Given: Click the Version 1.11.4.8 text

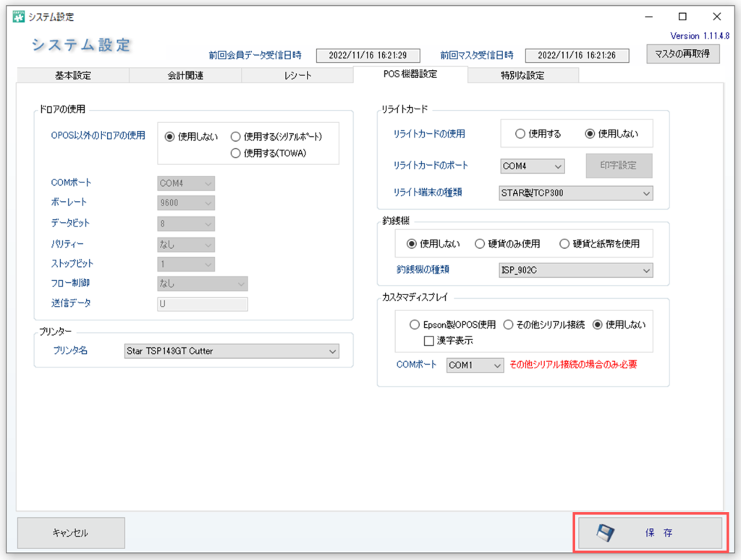Looking at the screenshot, I should tap(700, 36).
